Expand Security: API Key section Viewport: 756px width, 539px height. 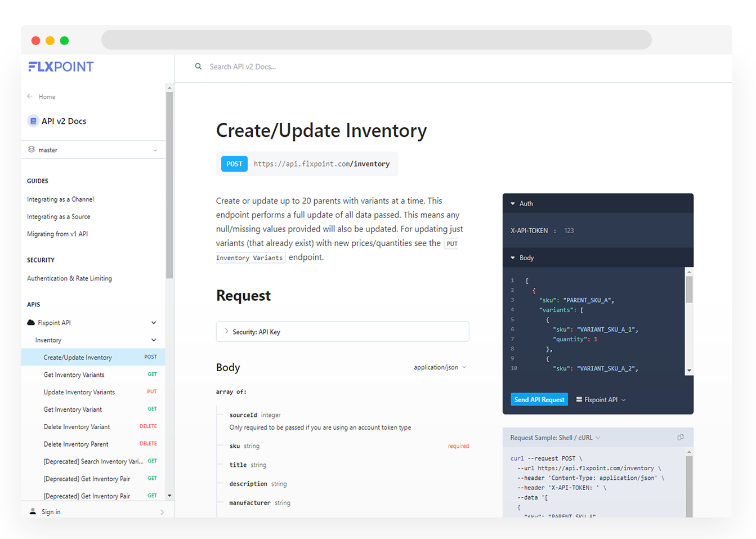(x=342, y=332)
